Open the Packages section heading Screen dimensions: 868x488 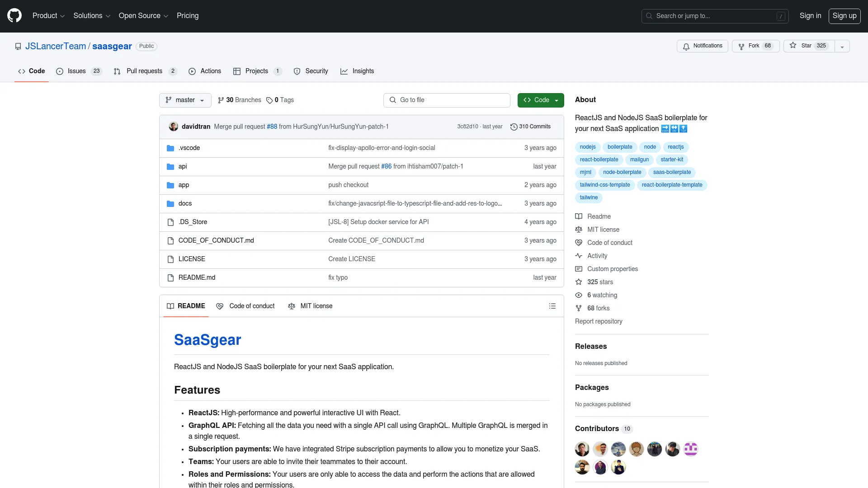(592, 388)
